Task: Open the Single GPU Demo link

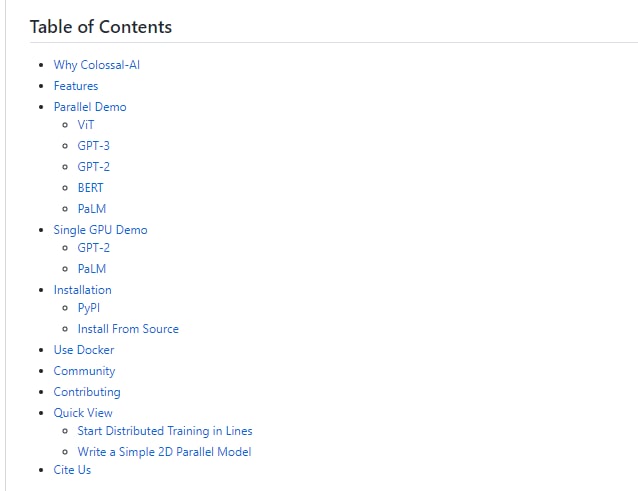Action: point(101,230)
